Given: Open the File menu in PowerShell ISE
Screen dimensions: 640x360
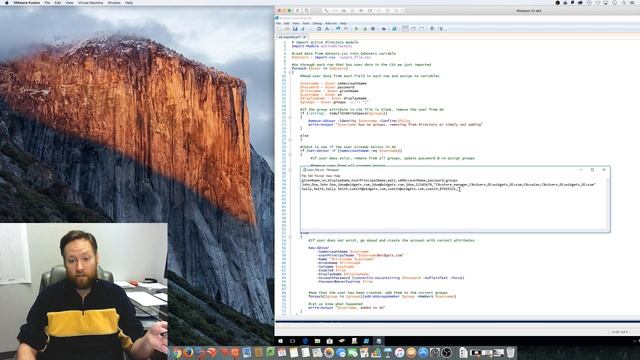Looking at the screenshot, I should [x=278, y=23].
